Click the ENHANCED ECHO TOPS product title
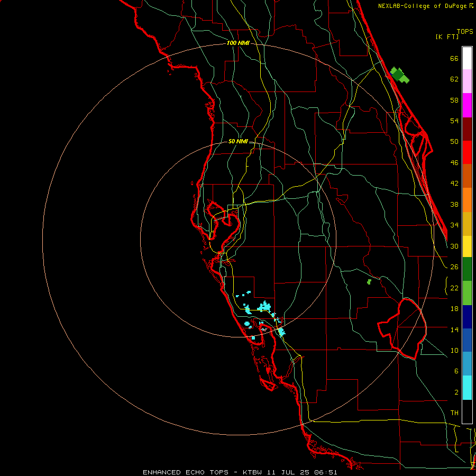Image resolution: width=476 pixels, height=476 pixels. click(186, 472)
